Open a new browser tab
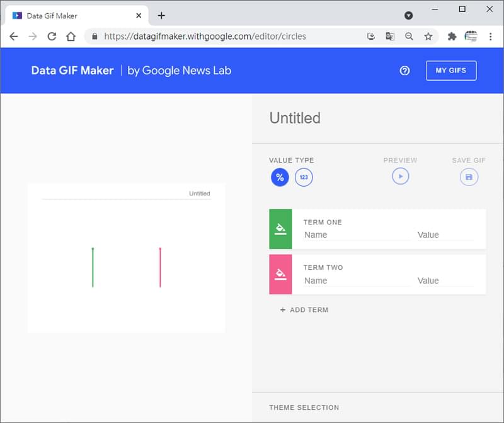504x423 pixels. [x=161, y=15]
